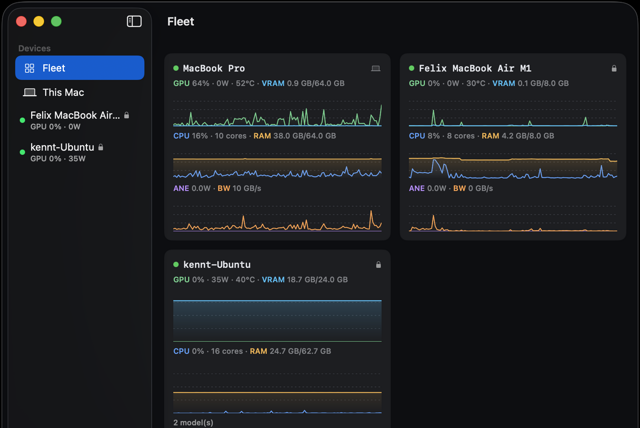Click 'GPU 0% · 0W' under sidebar Felix MacBook Air
Image resolution: width=640 pixels, height=428 pixels.
point(56,127)
